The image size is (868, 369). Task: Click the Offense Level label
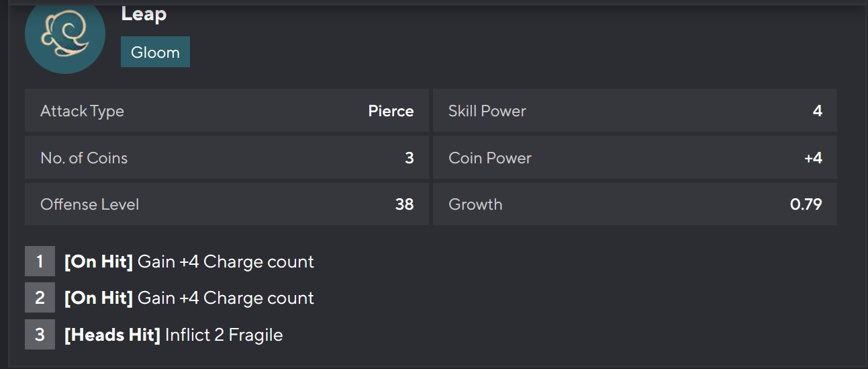tap(89, 204)
